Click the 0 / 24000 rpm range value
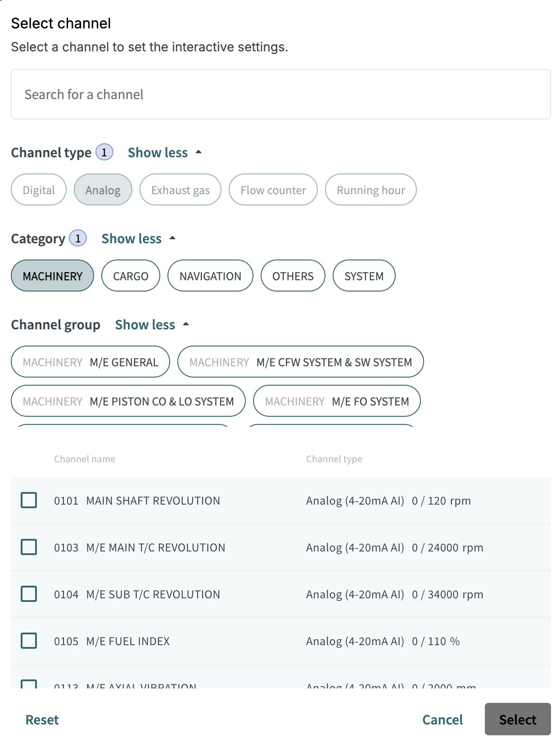The width and height of the screenshot is (560, 747). click(x=447, y=547)
